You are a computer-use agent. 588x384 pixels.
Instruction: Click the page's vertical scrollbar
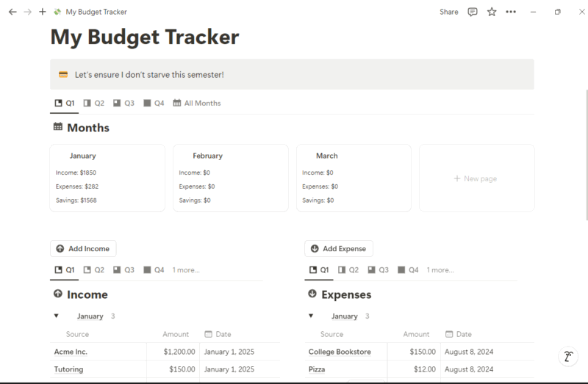(x=586, y=155)
